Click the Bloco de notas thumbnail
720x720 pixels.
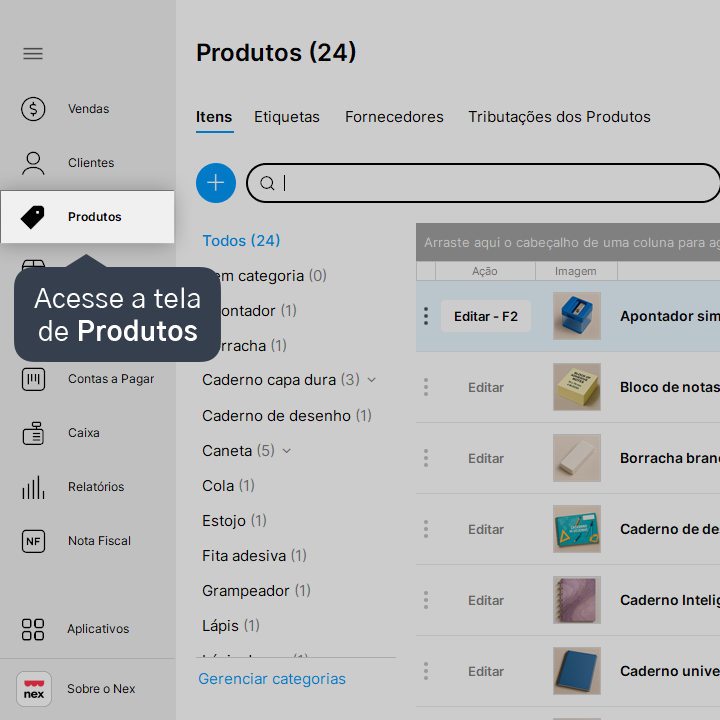(577, 387)
